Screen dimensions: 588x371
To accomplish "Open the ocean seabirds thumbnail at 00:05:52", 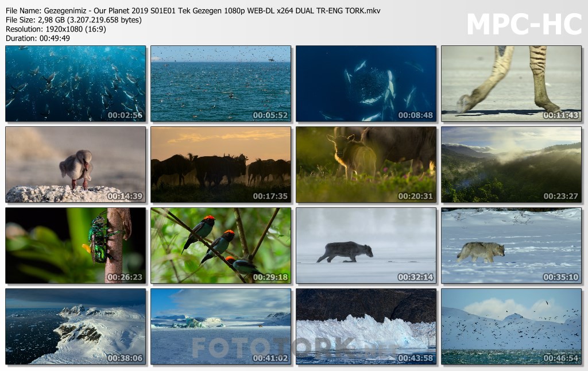I will coord(221,83).
